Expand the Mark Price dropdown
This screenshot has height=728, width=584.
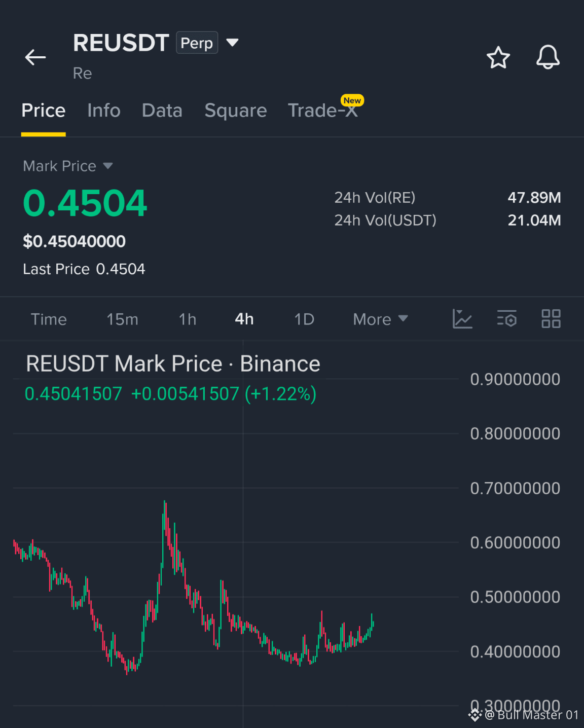107,166
